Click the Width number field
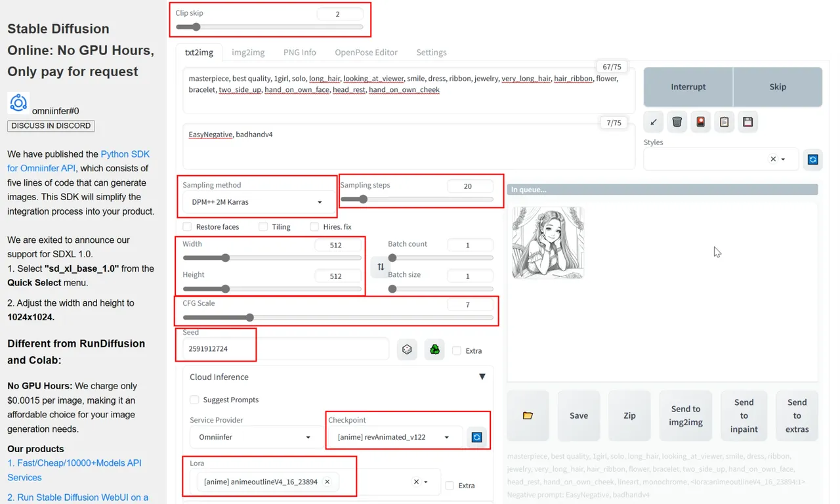Screen dimensions: 840x504 click(337, 245)
